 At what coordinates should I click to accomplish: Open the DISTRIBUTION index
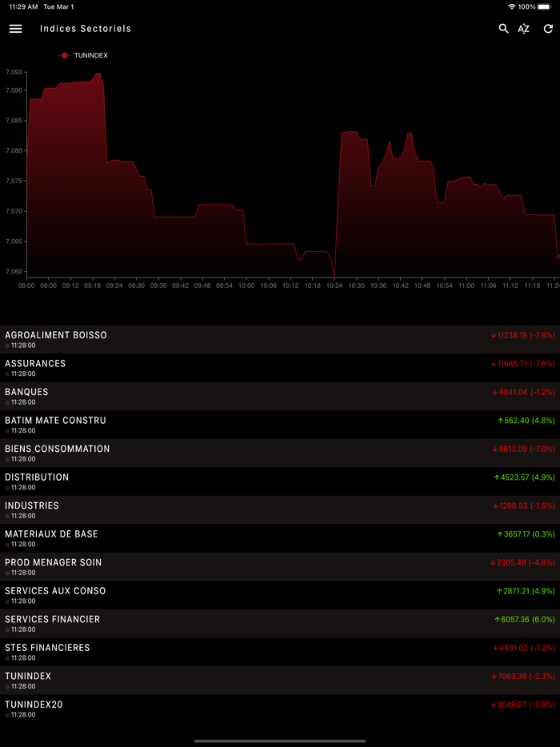click(280, 481)
